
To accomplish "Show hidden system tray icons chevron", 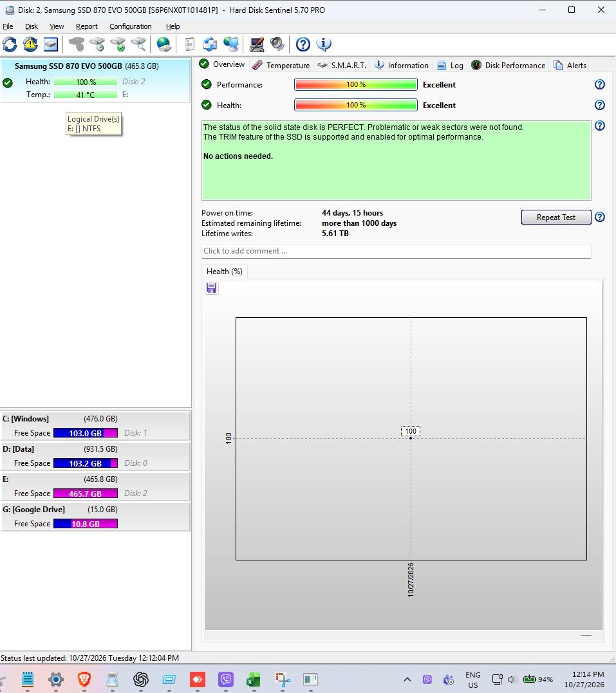I will coord(407,679).
